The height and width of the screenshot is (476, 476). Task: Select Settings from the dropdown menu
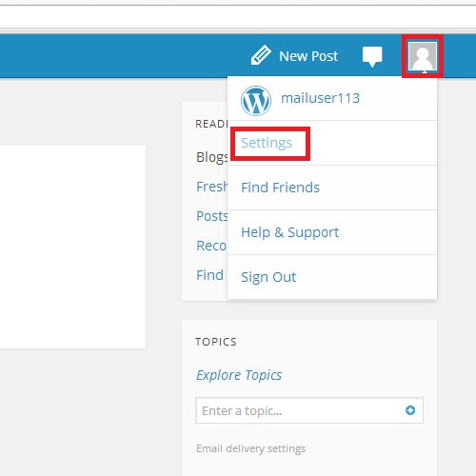(x=267, y=143)
